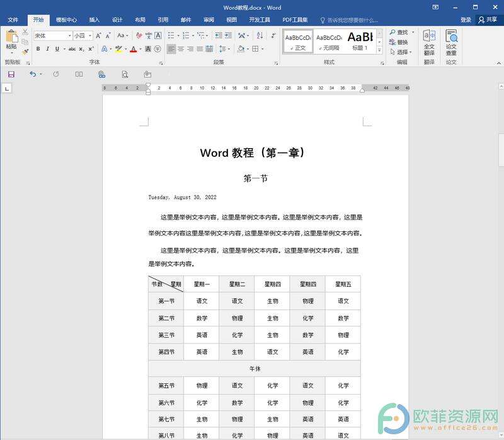Open the font name dropdown (宋体)
504x440 pixels.
tap(69, 36)
